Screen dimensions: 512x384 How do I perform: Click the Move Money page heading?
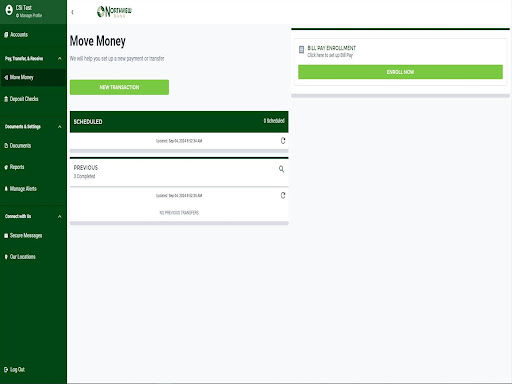(x=98, y=41)
